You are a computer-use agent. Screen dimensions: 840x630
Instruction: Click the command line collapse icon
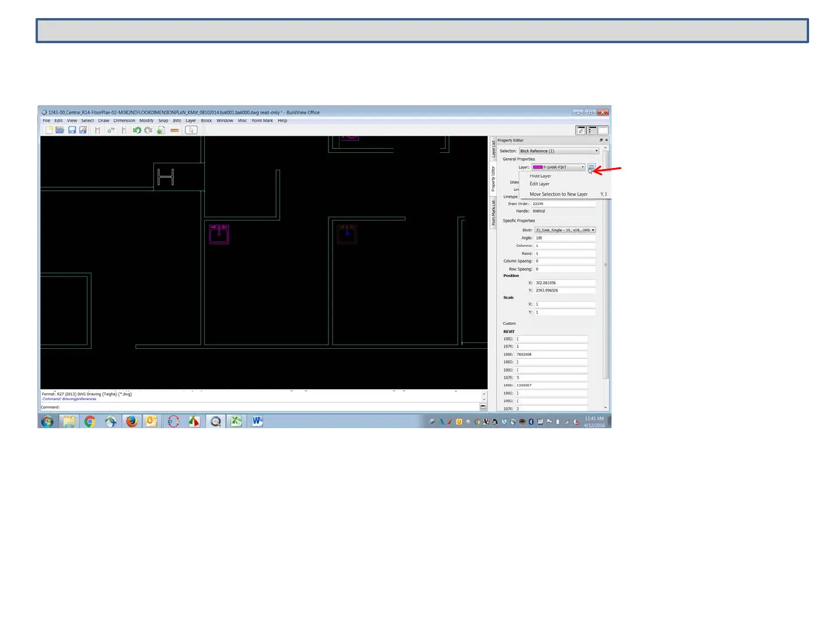tap(483, 407)
